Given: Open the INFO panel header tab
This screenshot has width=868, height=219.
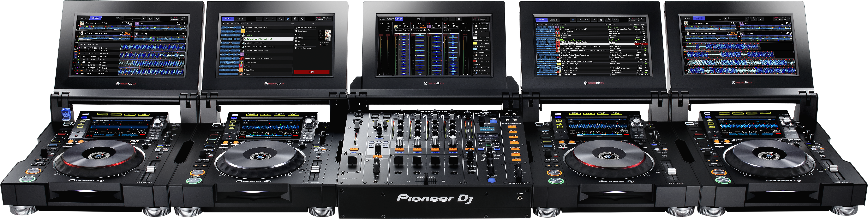Looking at the screenshot, I should tap(313, 24).
